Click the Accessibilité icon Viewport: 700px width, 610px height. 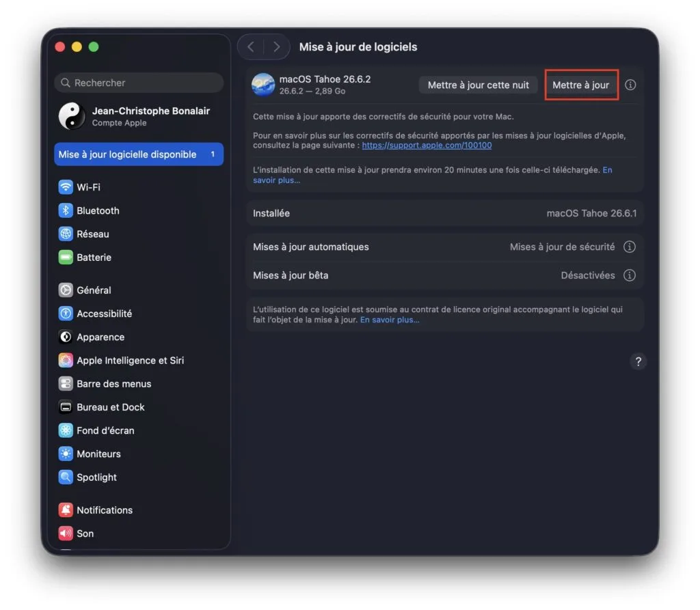(x=66, y=314)
